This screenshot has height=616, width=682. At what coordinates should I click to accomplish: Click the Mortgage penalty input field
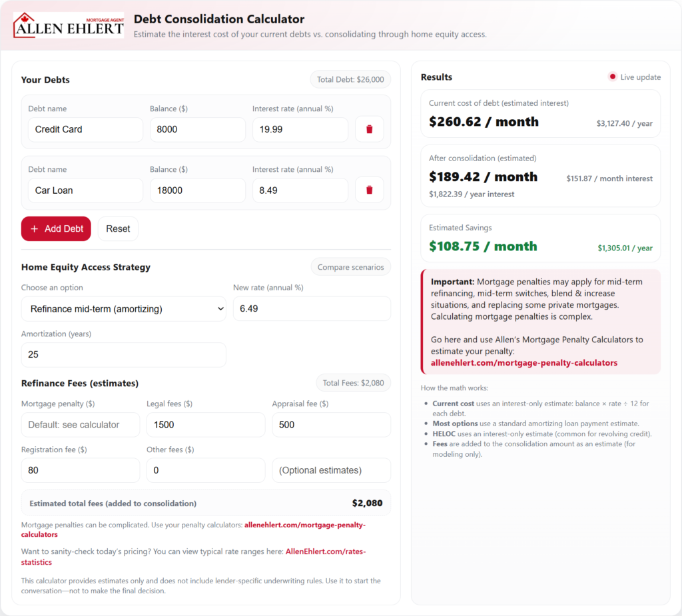[81, 425]
